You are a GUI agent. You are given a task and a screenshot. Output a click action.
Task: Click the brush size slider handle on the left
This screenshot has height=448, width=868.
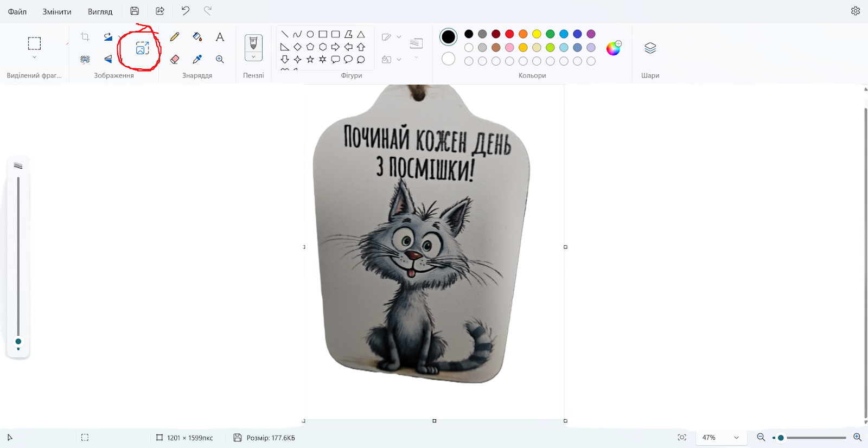tap(18, 341)
